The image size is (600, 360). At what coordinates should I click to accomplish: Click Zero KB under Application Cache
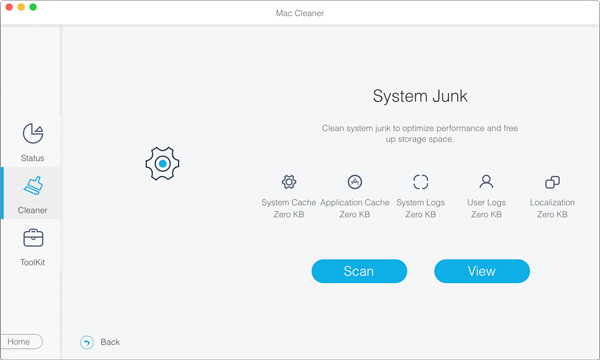355,215
